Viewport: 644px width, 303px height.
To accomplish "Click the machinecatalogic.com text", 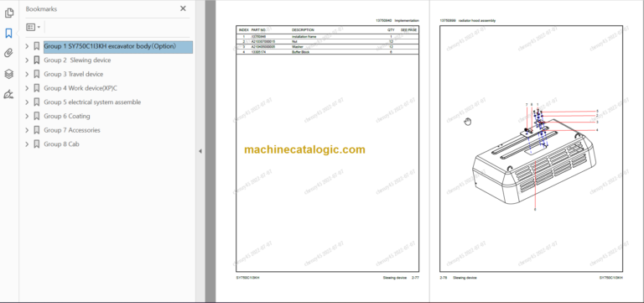I will (x=304, y=149).
